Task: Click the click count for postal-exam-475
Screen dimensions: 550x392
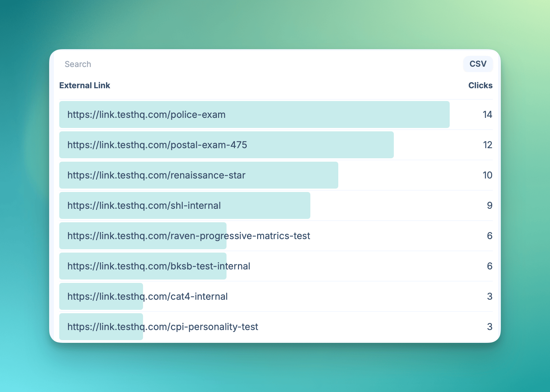Action: tap(487, 145)
